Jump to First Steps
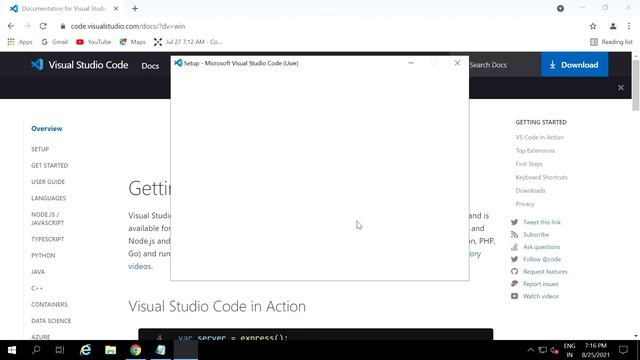 tap(529, 164)
